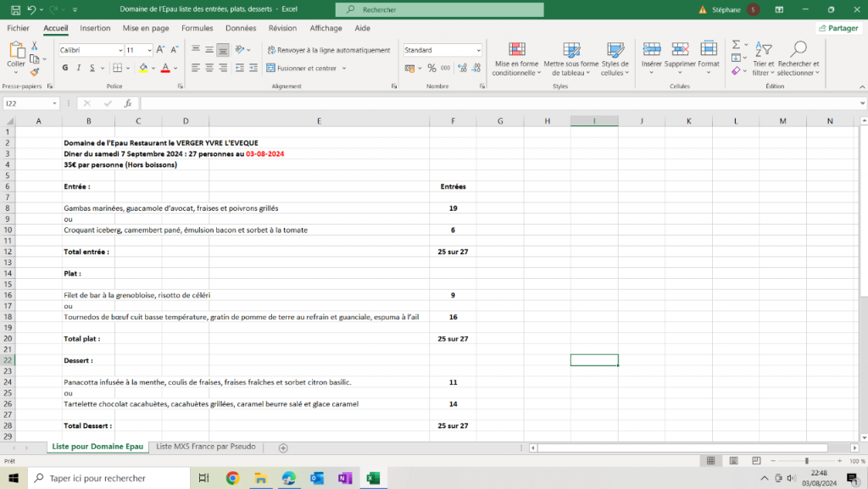Click the Partager share button
This screenshot has width=868, height=489.
point(838,28)
